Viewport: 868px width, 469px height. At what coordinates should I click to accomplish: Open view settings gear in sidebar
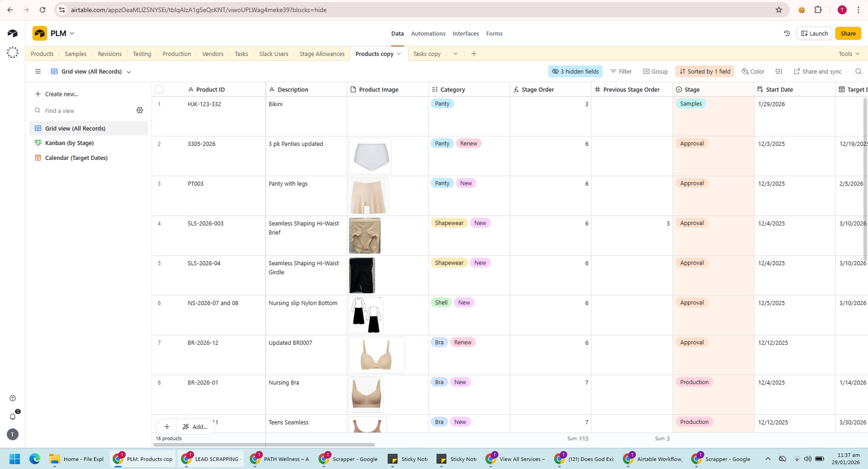click(x=139, y=111)
